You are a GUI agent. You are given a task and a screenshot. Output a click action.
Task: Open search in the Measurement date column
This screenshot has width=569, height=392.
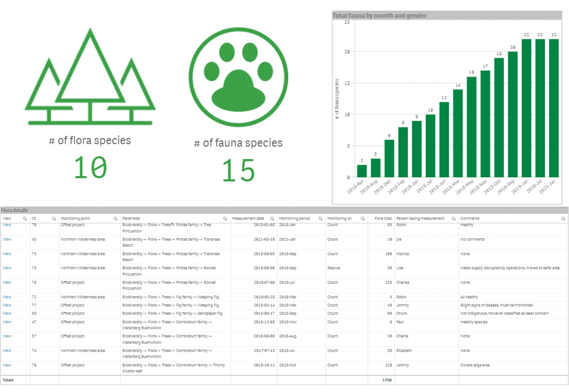pos(272,218)
